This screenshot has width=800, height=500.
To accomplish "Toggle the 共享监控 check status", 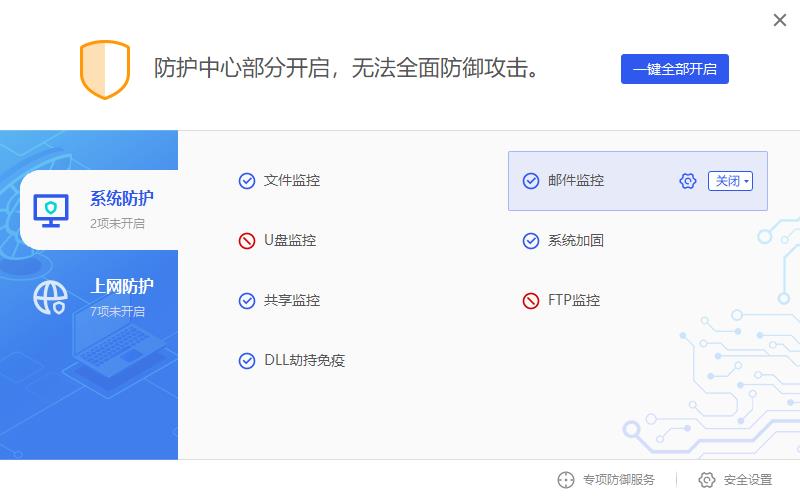I will point(247,301).
